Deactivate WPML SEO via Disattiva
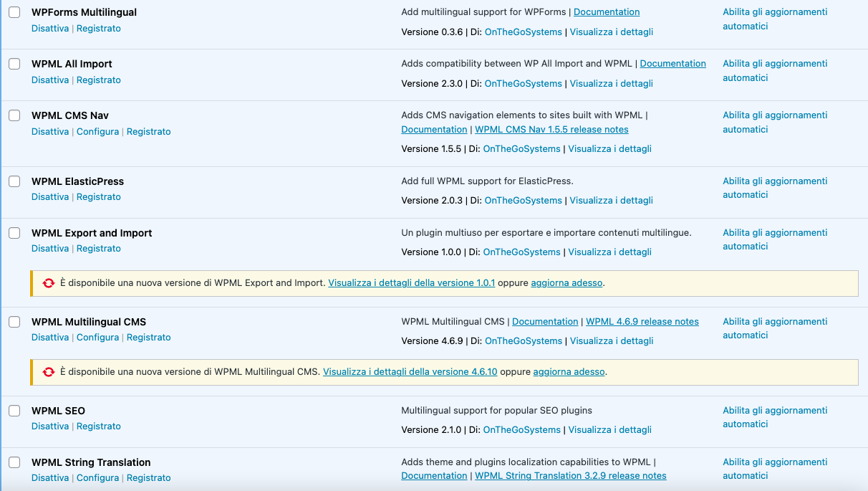Image resolution: width=868 pixels, height=491 pixels. point(50,426)
